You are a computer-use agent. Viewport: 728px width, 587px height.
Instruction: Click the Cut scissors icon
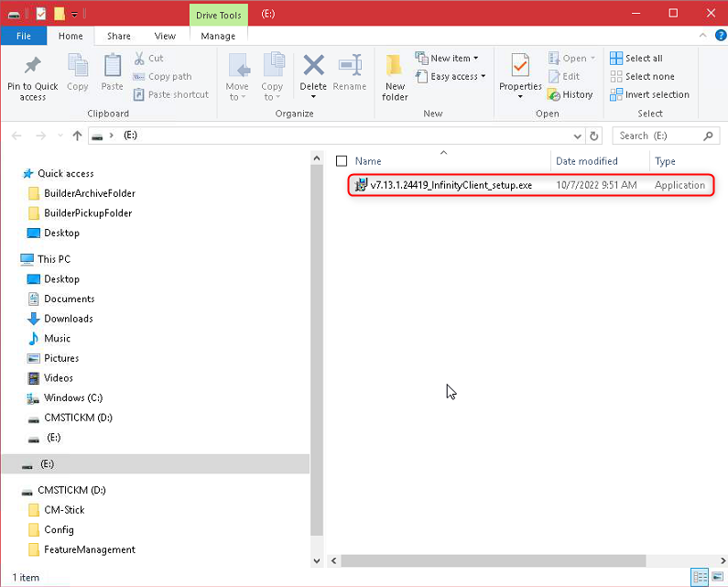(x=139, y=58)
